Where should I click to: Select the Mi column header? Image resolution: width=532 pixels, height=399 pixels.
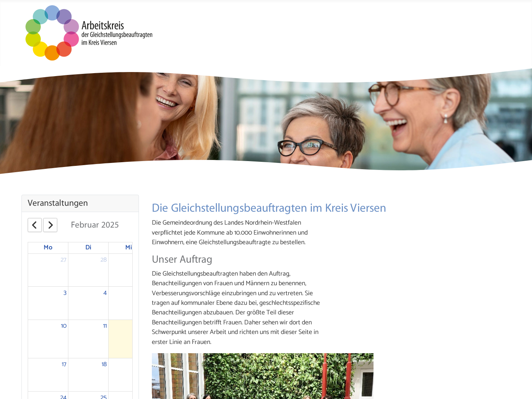tap(121, 248)
